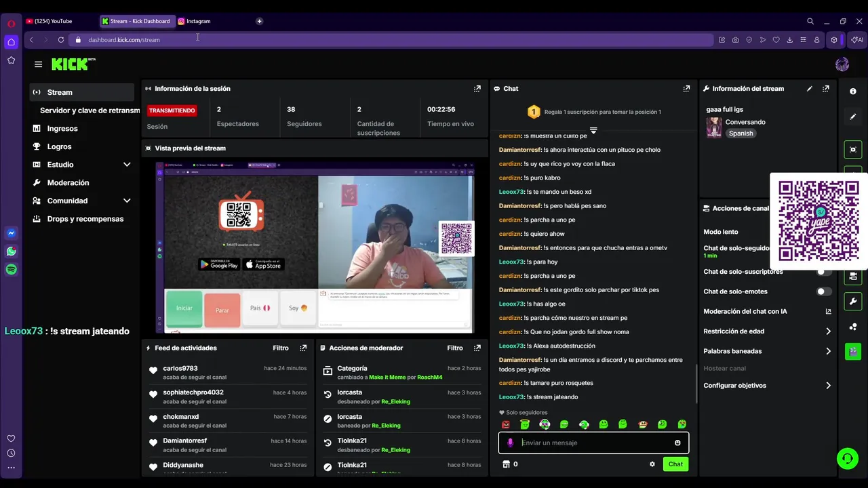Open Spotify in Opera sidebar
This screenshot has width=868, height=488.
click(12, 270)
